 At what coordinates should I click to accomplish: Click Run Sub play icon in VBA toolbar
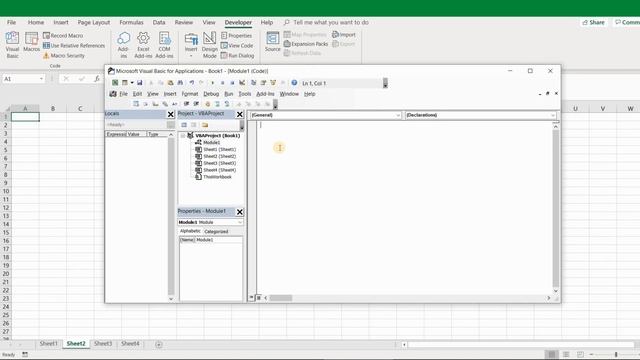pos(213,83)
